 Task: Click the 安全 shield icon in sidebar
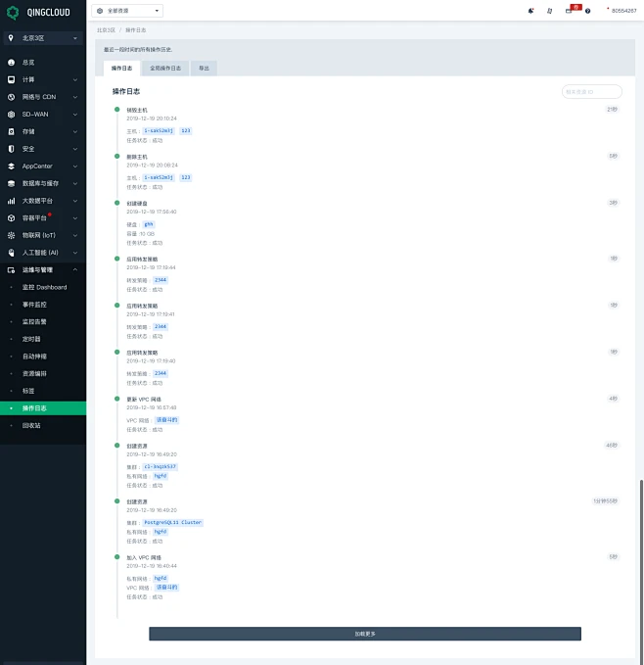click(x=12, y=149)
